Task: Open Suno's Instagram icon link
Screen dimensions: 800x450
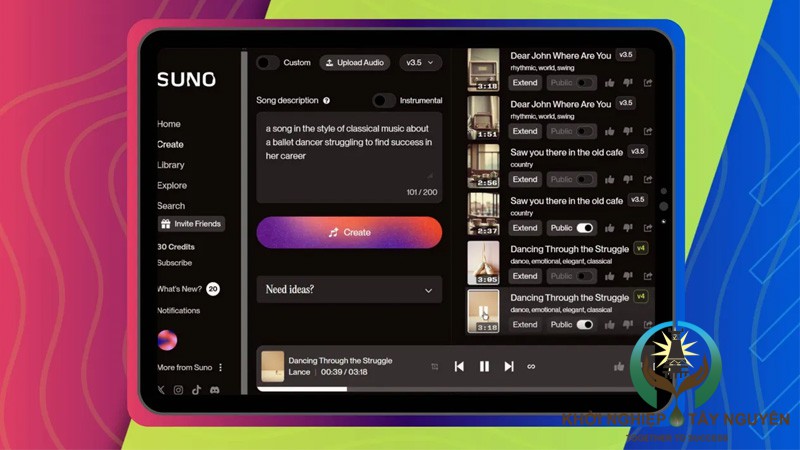Action: [179, 390]
